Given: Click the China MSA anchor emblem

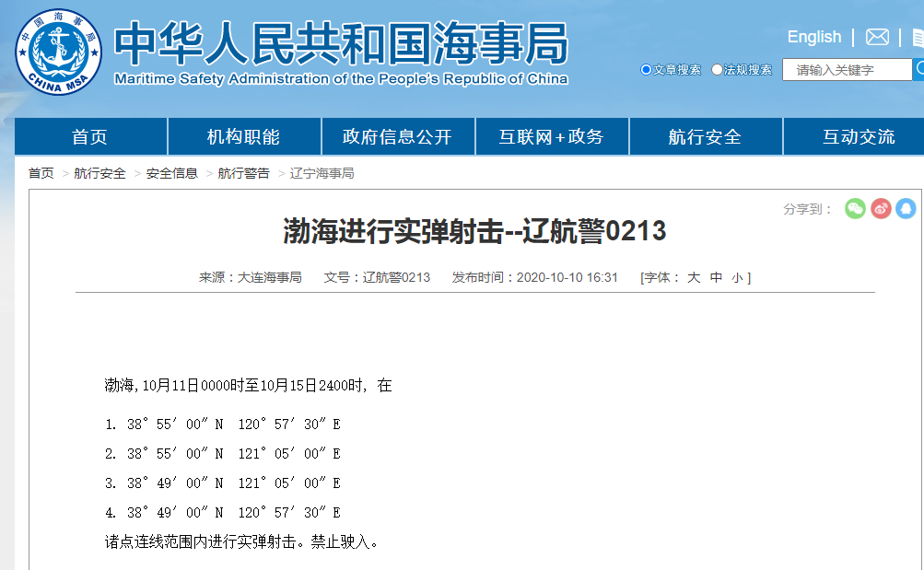Looking at the screenshot, I should point(57,52).
